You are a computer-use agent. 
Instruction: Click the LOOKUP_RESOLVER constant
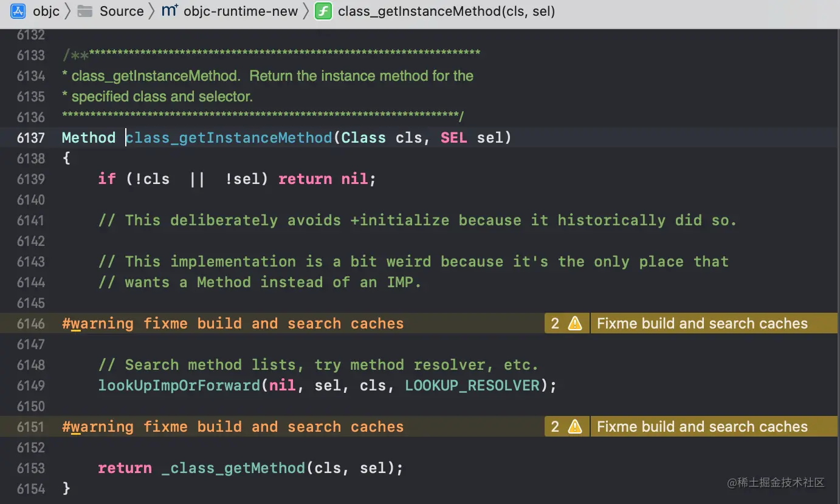(x=472, y=386)
